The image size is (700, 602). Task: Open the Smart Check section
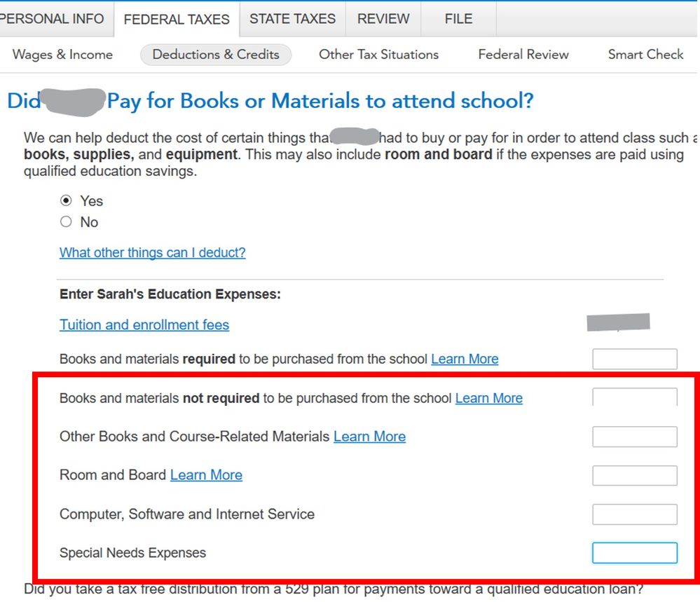click(645, 55)
